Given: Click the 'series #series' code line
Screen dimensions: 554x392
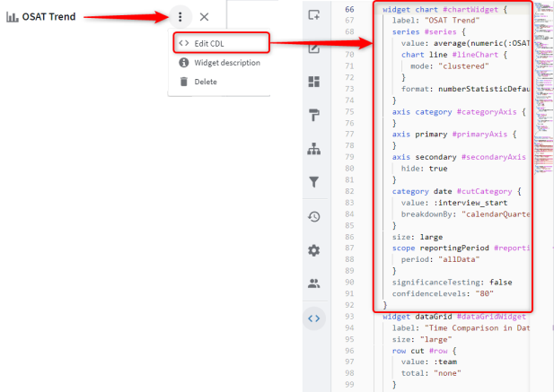Looking at the screenshot, I should pos(428,31).
